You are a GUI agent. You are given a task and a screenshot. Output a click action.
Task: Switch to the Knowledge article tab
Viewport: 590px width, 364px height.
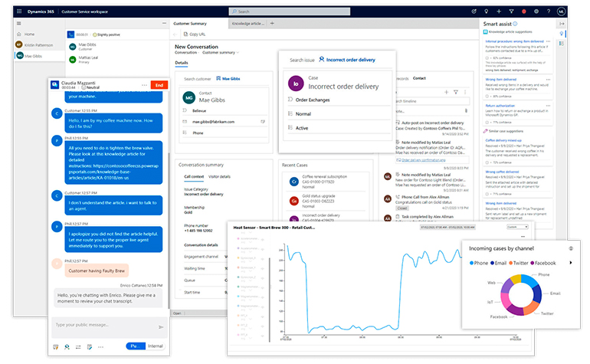(x=248, y=23)
